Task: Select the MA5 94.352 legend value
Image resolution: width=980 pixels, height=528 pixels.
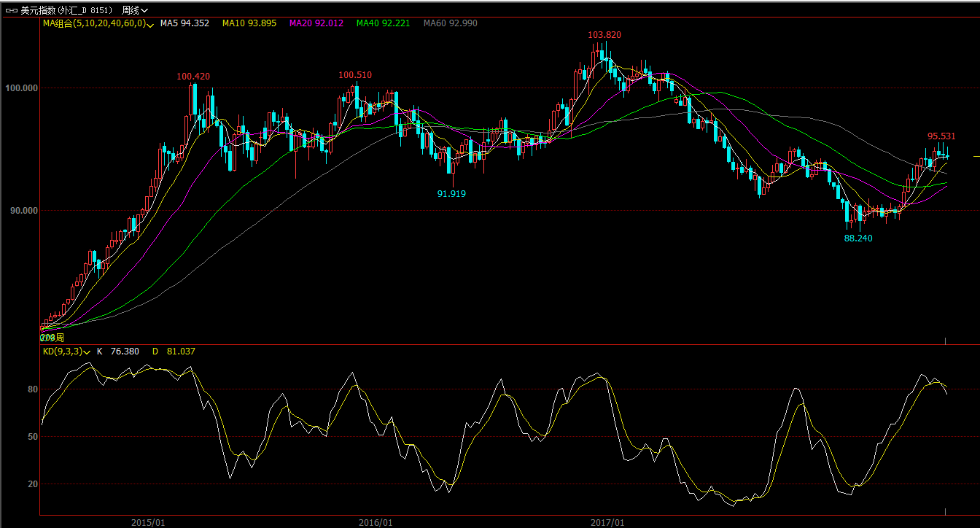Action: (184, 23)
